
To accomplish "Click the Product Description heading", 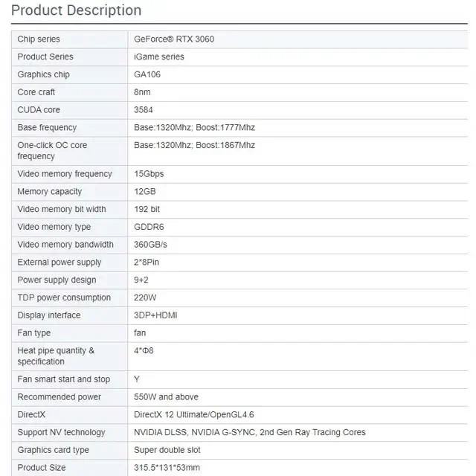I will tap(76, 10).
